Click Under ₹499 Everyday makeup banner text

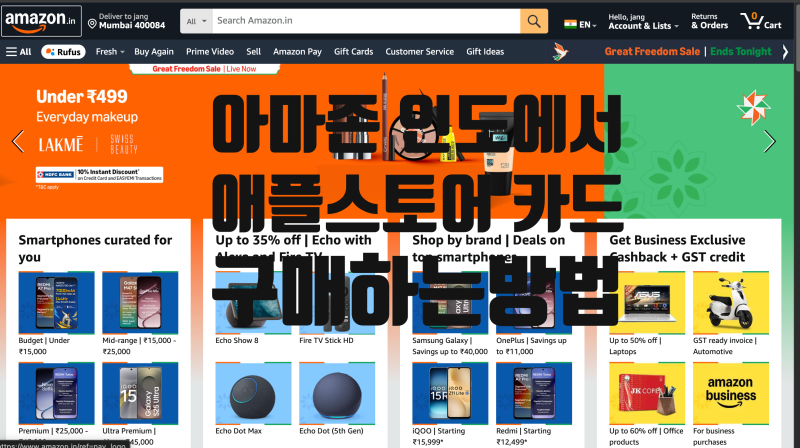coord(87,106)
